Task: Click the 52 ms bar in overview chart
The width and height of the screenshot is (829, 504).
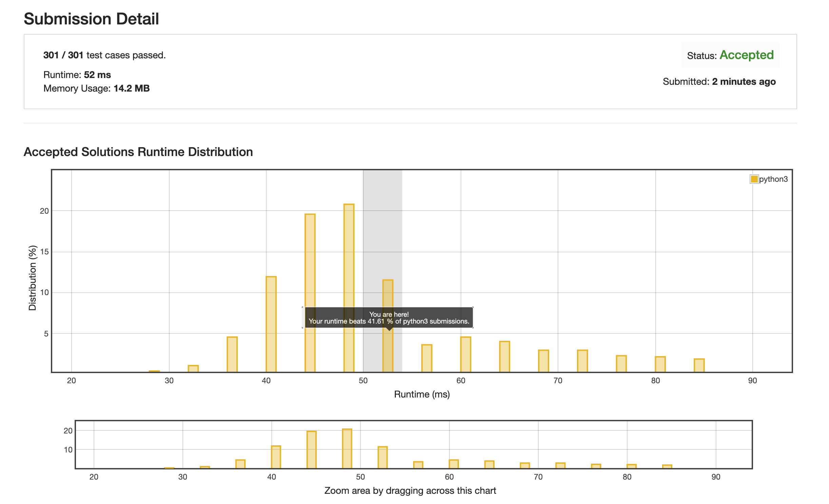Action: pos(383,457)
